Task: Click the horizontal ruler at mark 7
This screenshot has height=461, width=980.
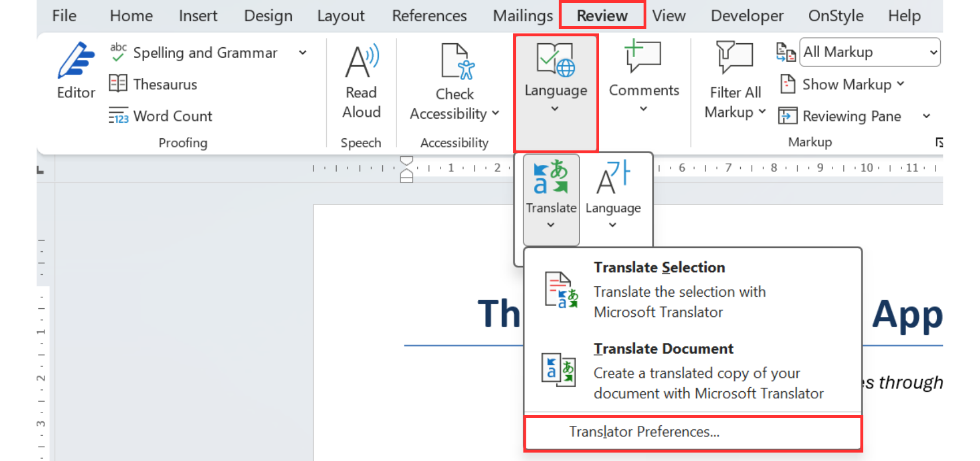Action: [x=728, y=168]
